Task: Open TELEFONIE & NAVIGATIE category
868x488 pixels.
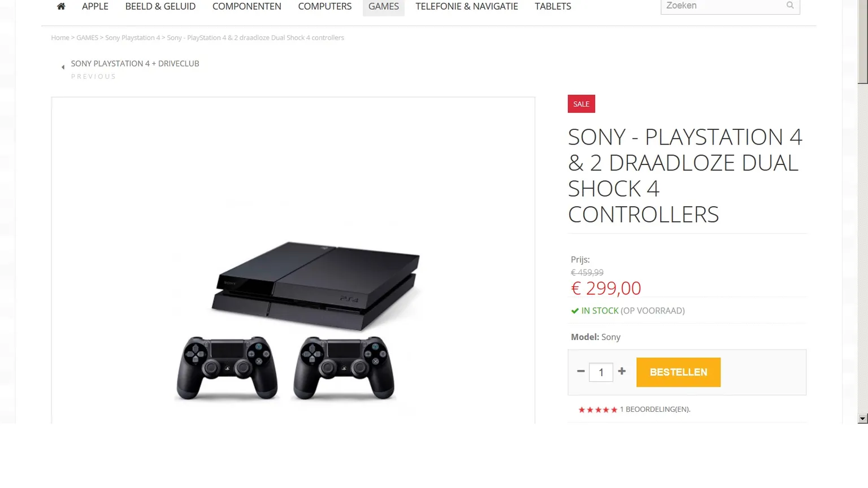Action: pos(467,6)
